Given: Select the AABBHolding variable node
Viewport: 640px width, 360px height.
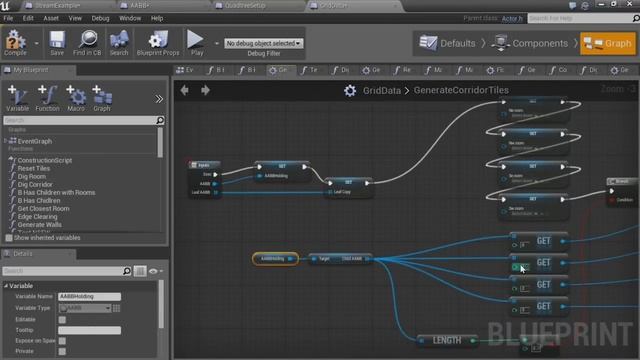Looking at the screenshot, I should click(276, 259).
